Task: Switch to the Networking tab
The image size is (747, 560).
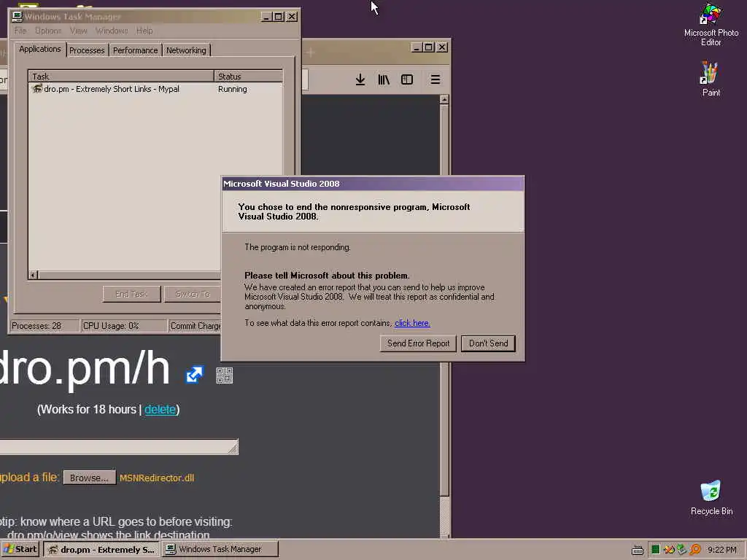Action: coord(186,50)
